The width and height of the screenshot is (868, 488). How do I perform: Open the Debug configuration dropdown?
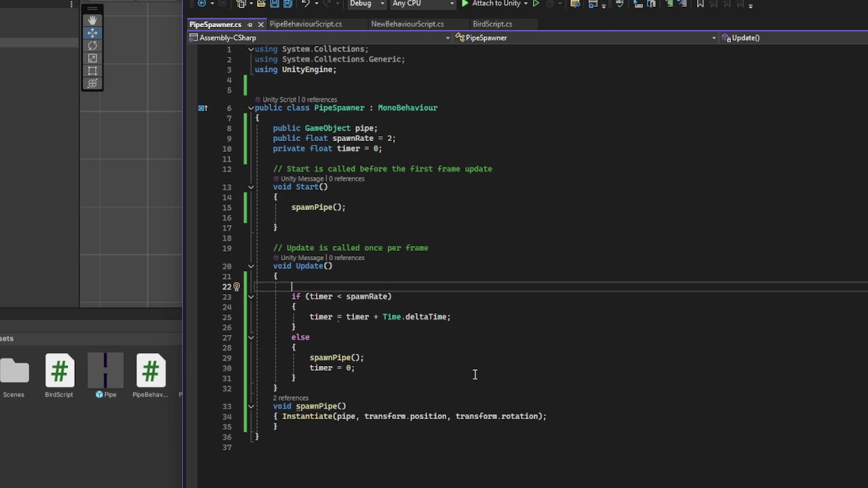(367, 3)
